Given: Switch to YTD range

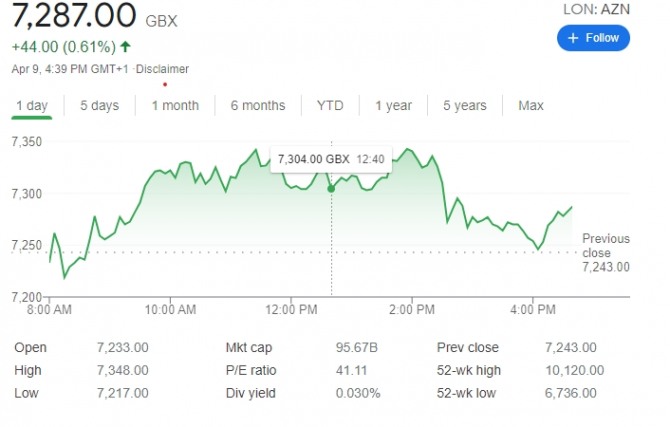Looking at the screenshot, I should tap(330, 105).
